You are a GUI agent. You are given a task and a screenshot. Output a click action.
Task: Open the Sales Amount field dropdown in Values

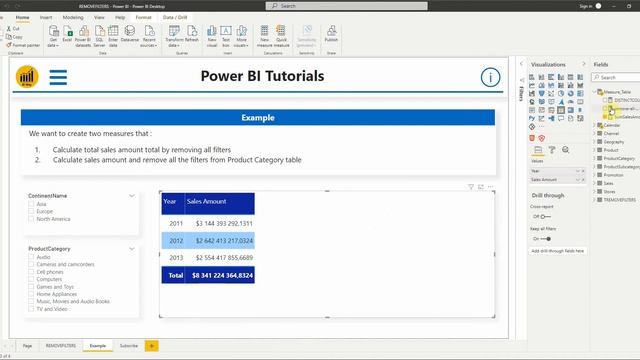[578, 180]
